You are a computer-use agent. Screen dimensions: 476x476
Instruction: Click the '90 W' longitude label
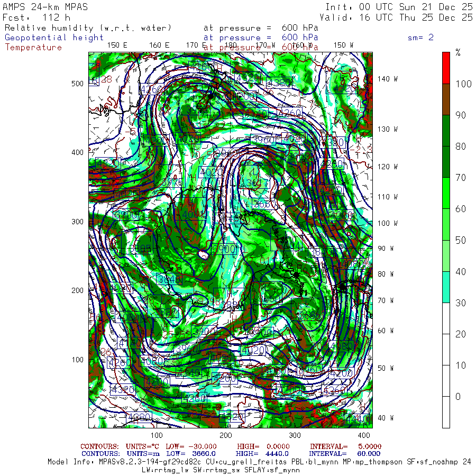click(x=386, y=249)
